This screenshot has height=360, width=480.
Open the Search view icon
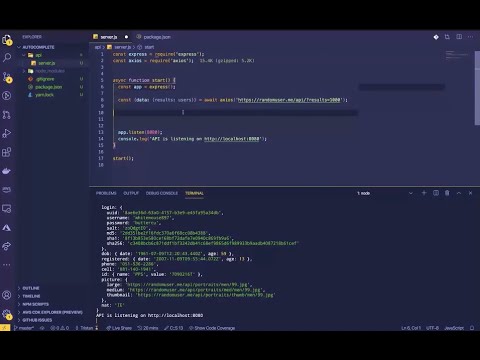7,58
